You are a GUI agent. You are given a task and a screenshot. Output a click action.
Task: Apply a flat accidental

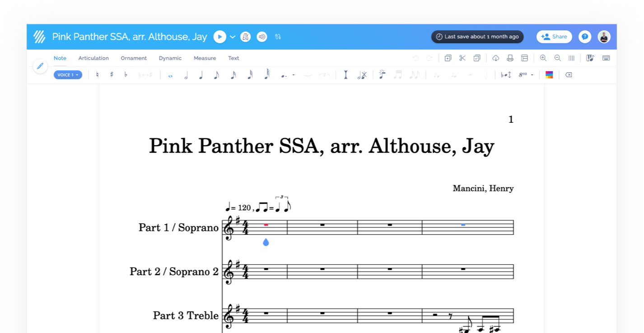point(126,75)
